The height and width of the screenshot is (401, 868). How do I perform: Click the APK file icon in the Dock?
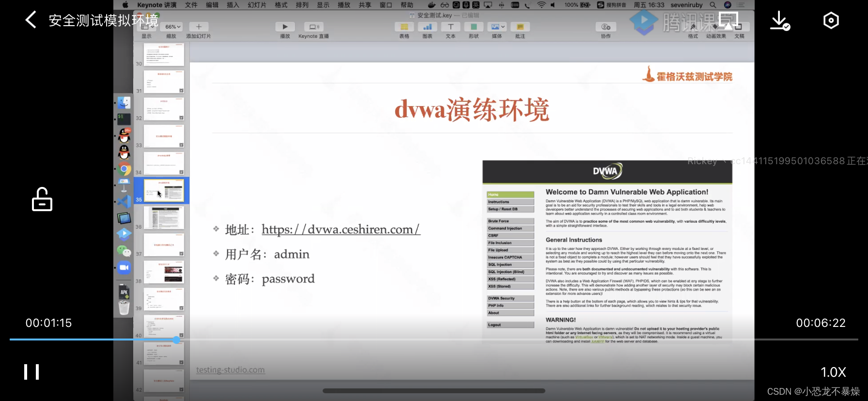(x=124, y=292)
